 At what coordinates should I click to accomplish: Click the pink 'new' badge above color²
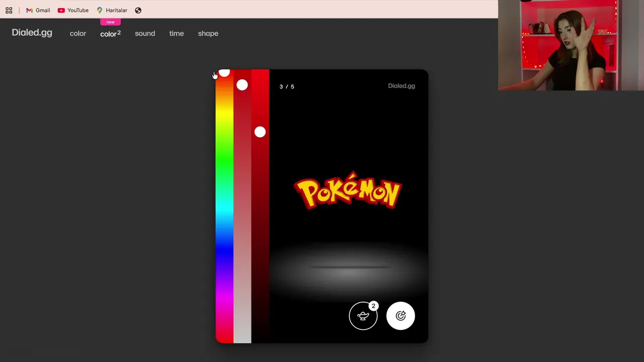click(x=110, y=22)
